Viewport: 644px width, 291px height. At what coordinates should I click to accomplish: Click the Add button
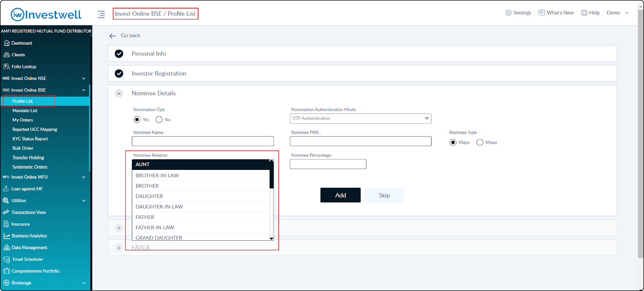coord(341,195)
